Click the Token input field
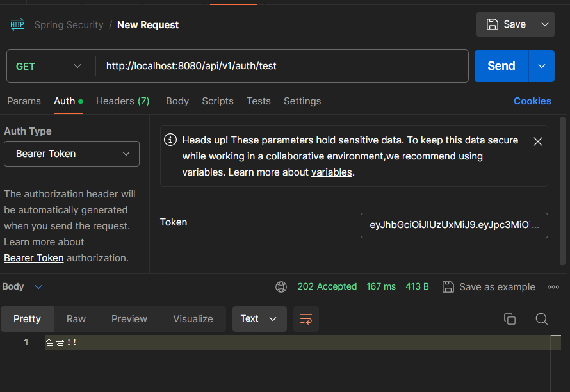 click(454, 225)
